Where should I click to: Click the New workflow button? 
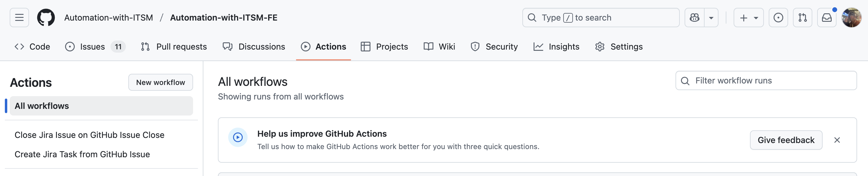[x=160, y=83]
